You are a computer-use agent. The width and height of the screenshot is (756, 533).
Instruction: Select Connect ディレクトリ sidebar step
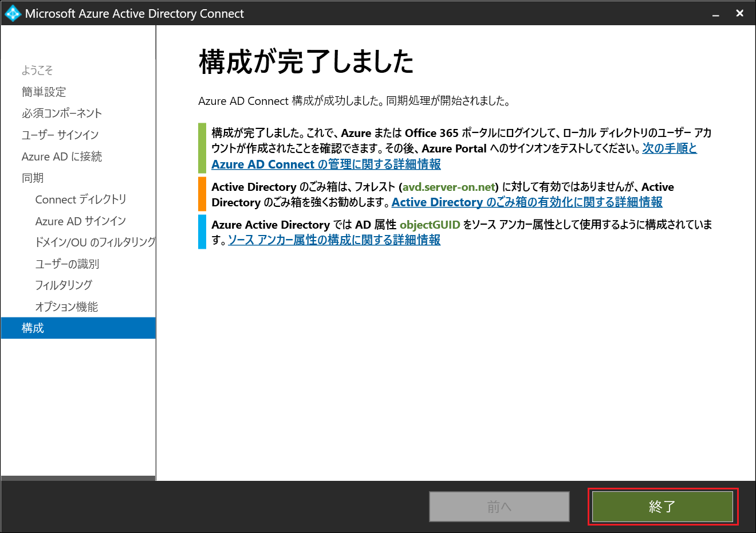[x=81, y=199]
